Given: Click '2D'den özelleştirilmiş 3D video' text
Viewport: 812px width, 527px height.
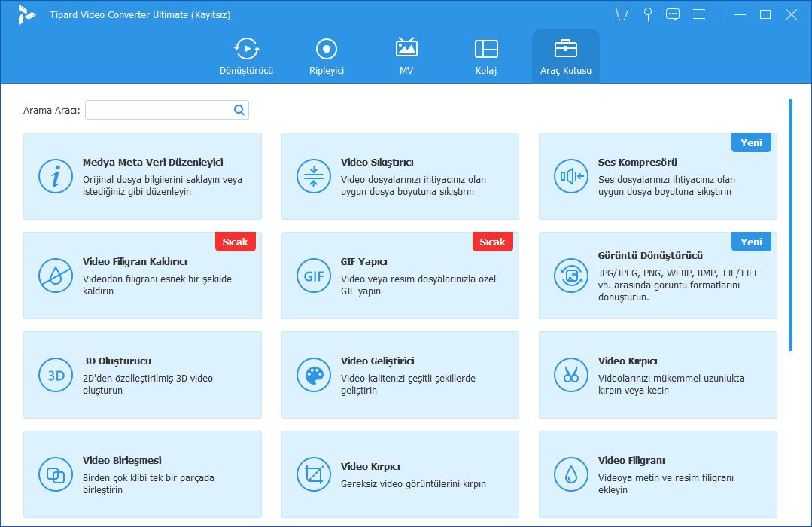Looking at the screenshot, I should [x=147, y=378].
